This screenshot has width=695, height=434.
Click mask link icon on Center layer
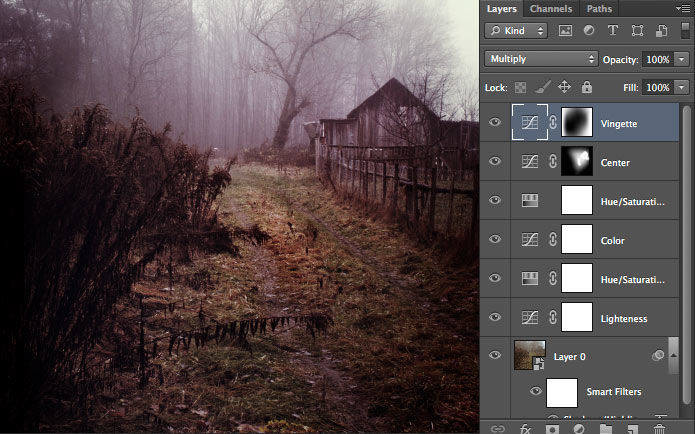coord(553,161)
